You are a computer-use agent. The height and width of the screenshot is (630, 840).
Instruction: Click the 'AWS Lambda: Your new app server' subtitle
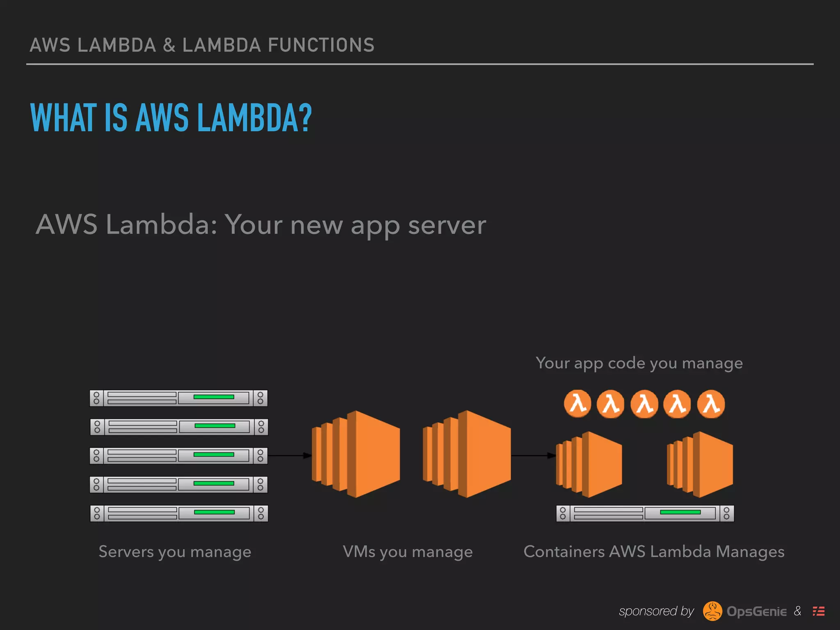click(261, 225)
